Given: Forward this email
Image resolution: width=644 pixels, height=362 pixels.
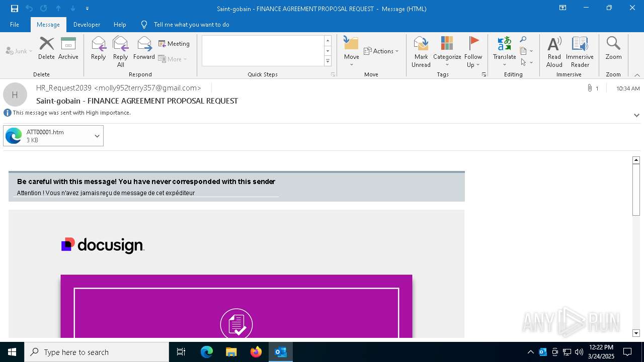Looking at the screenshot, I should (x=144, y=48).
